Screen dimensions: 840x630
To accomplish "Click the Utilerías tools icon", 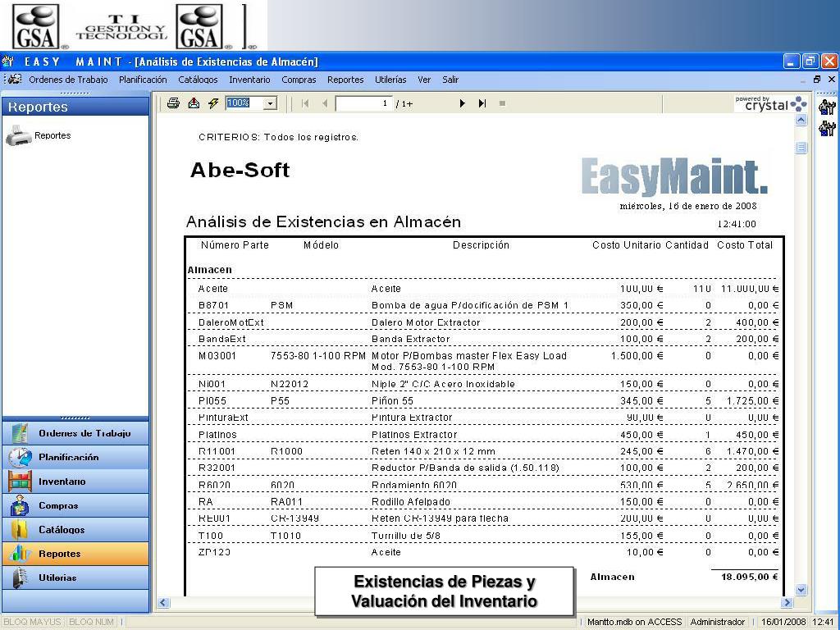I will click(x=20, y=578).
